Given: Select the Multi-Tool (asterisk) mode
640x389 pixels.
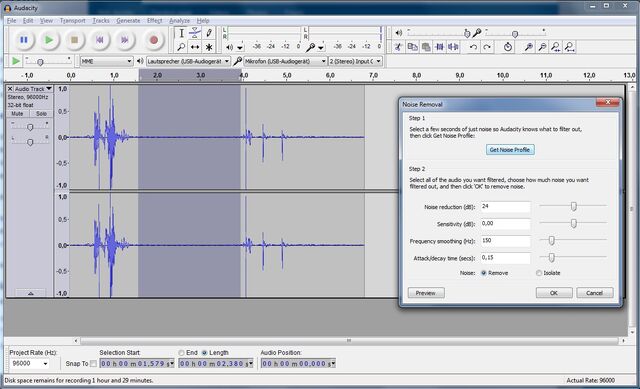Looking at the screenshot, I should [x=209, y=47].
